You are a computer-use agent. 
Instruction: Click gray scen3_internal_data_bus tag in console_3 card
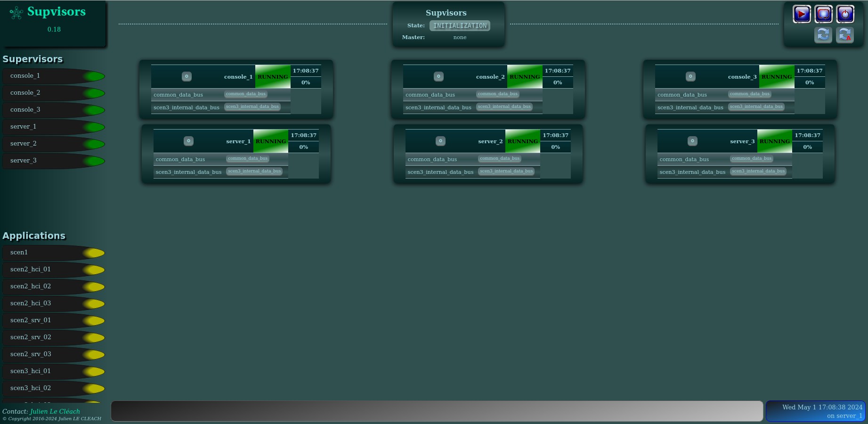pyautogui.click(x=756, y=106)
